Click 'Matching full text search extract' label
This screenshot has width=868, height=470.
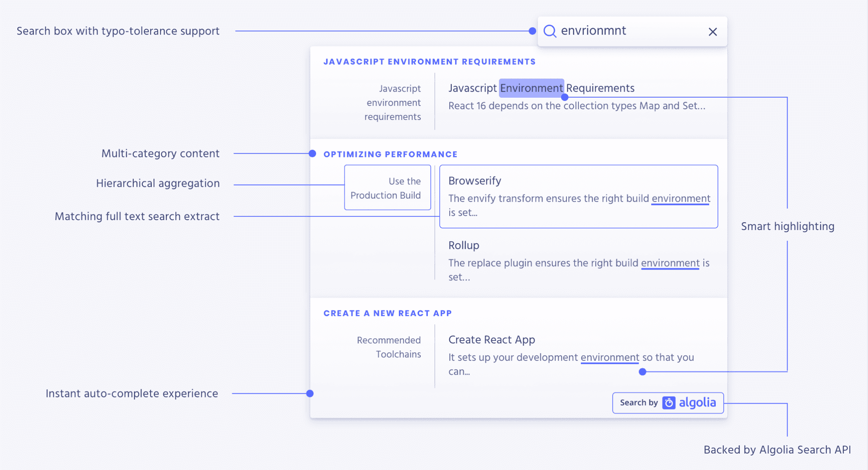pos(137,216)
